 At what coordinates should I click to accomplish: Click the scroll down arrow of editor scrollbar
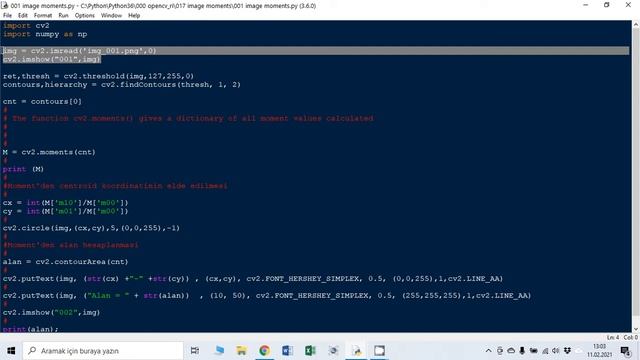(x=636, y=329)
